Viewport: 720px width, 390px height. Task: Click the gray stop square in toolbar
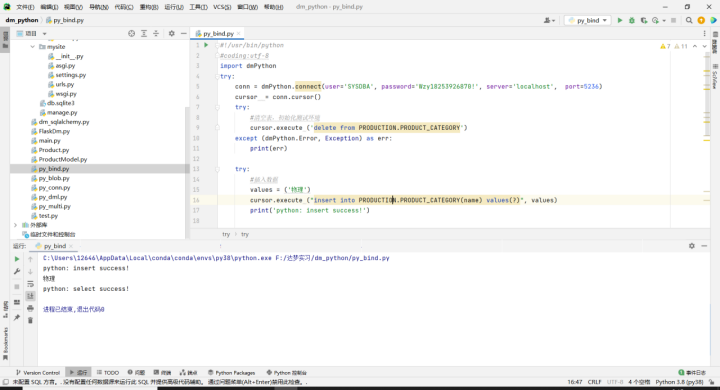(x=674, y=20)
